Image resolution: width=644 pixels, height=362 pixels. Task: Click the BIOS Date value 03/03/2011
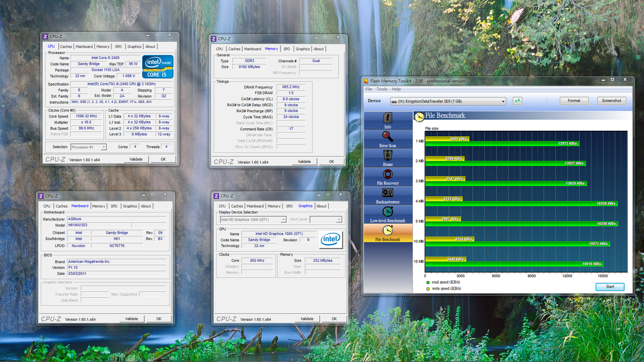[116, 274]
